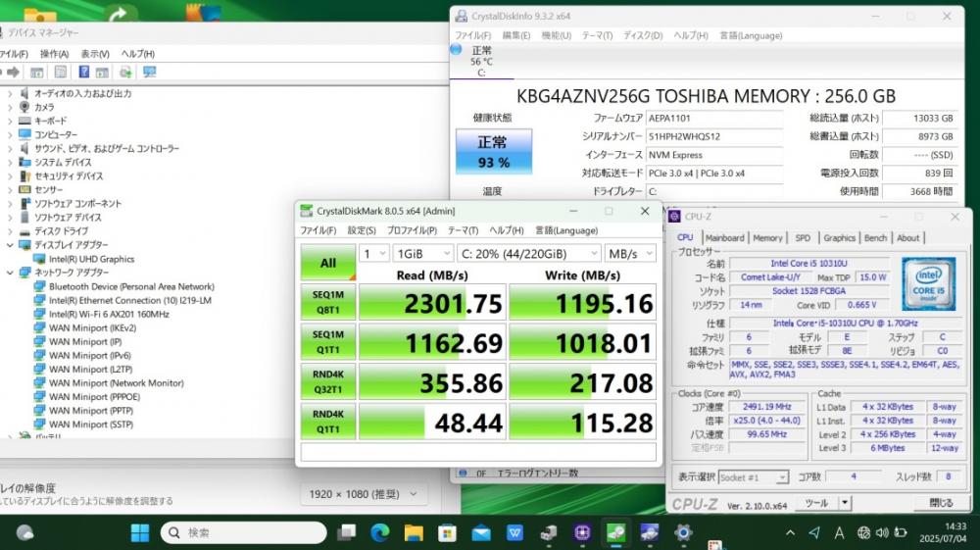Open 表示(V) menu in Device Manager

click(x=95, y=54)
